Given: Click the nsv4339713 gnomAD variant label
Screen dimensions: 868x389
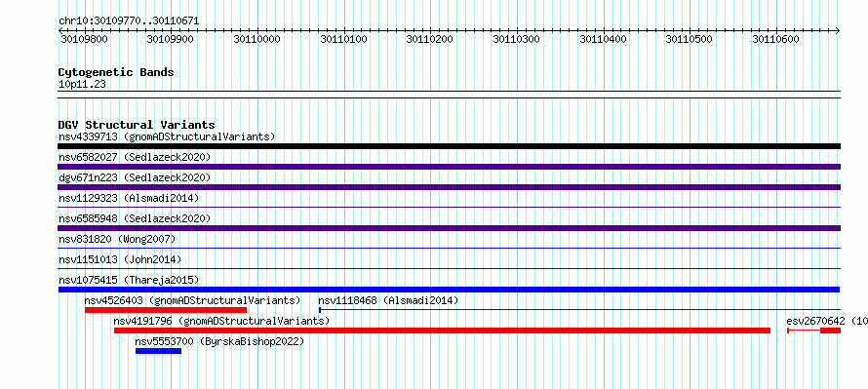Looking at the screenshot, I should tap(167, 136).
